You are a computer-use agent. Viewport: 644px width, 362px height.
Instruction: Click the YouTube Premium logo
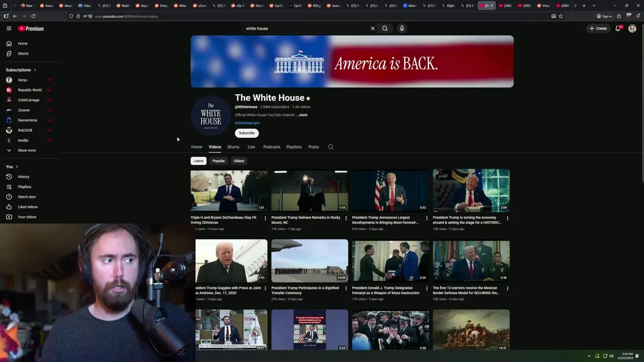pos(31,29)
